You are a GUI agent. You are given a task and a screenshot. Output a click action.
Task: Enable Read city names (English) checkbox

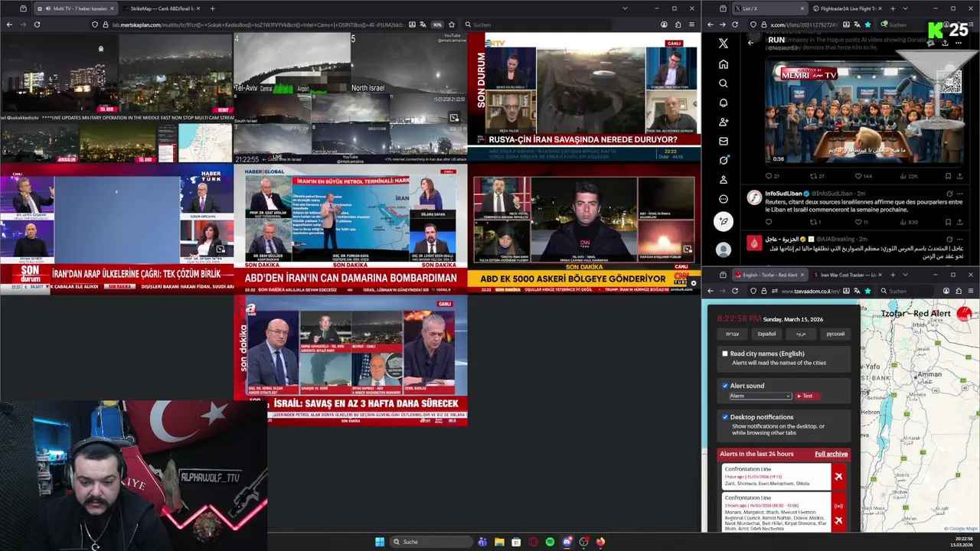point(725,354)
